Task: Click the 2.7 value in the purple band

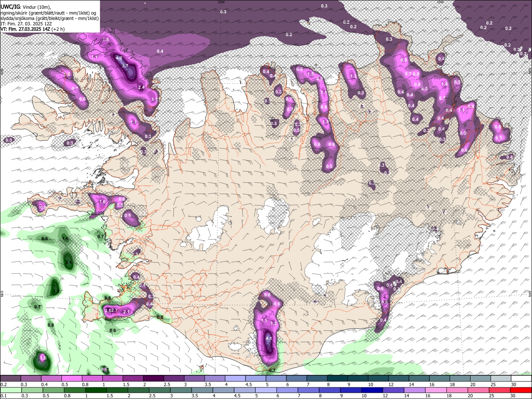Action: (x=113, y=310)
